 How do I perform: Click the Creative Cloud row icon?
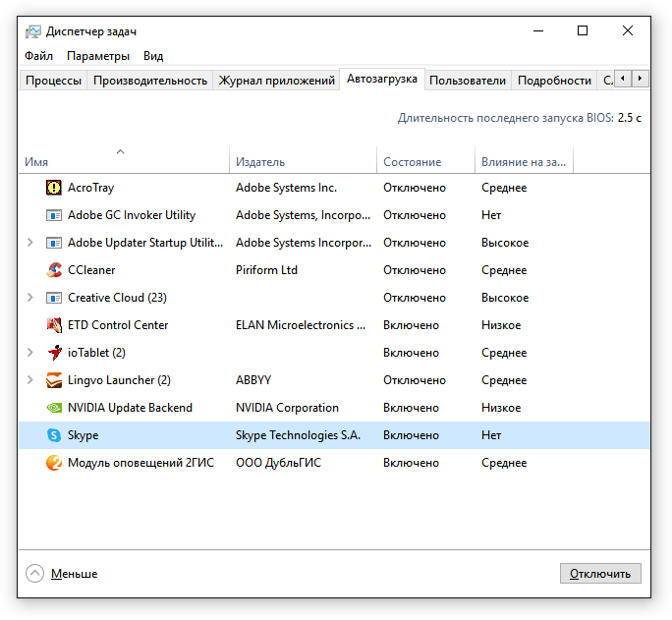coord(54,298)
